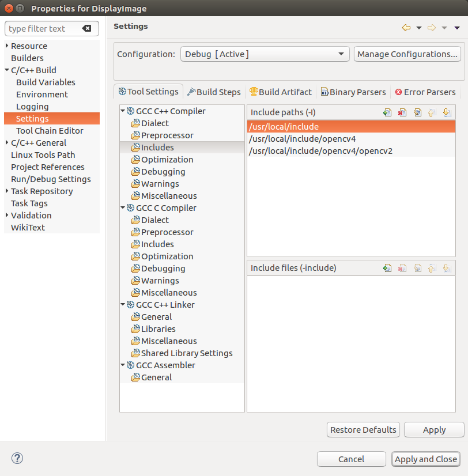The image size is (468, 476).
Task: Click the Build Artifact trophy icon
Action: 254,92
